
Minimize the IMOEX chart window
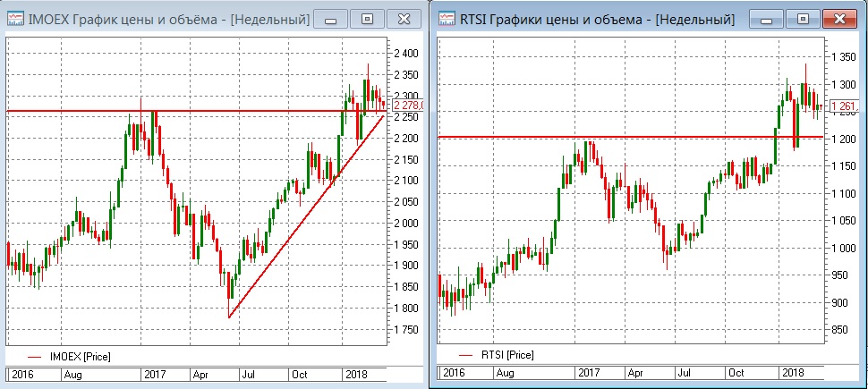tap(332, 18)
